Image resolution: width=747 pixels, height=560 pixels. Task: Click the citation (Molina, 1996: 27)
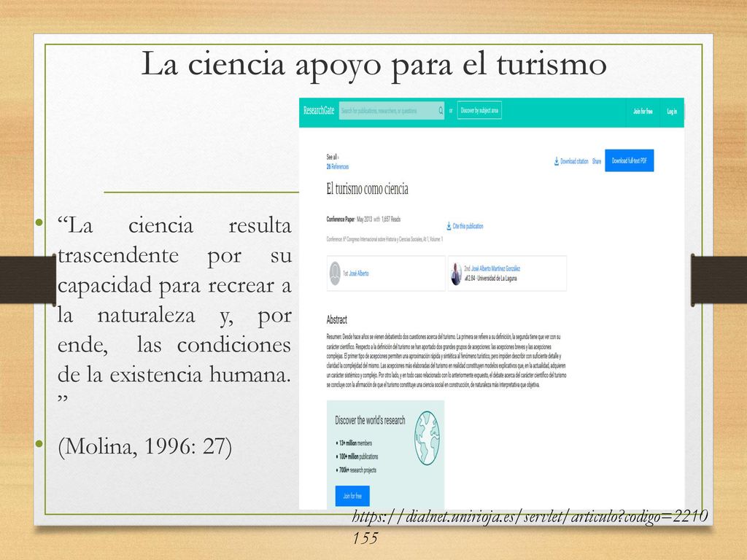pyautogui.click(x=145, y=446)
